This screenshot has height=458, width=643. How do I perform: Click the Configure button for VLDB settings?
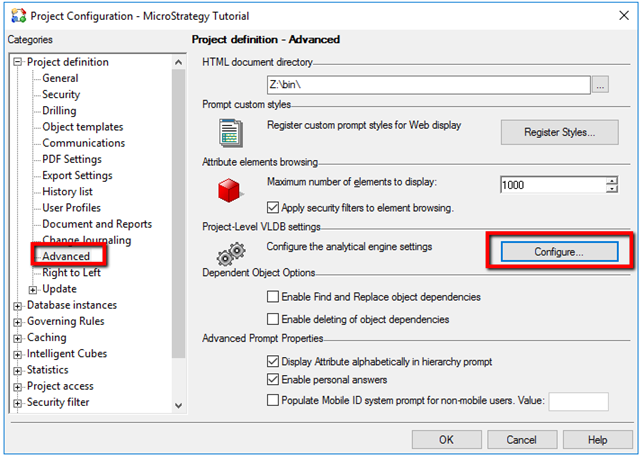coord(558,252)
